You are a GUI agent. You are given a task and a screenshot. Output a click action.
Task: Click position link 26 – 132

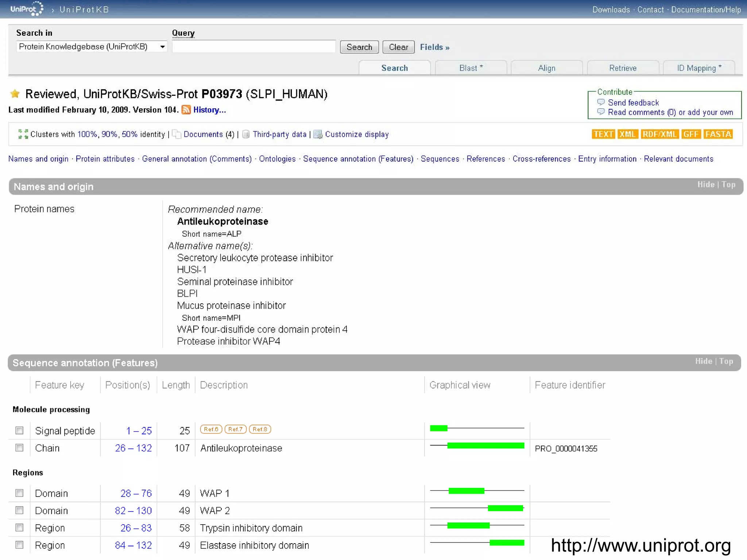[x=133, y=448]
